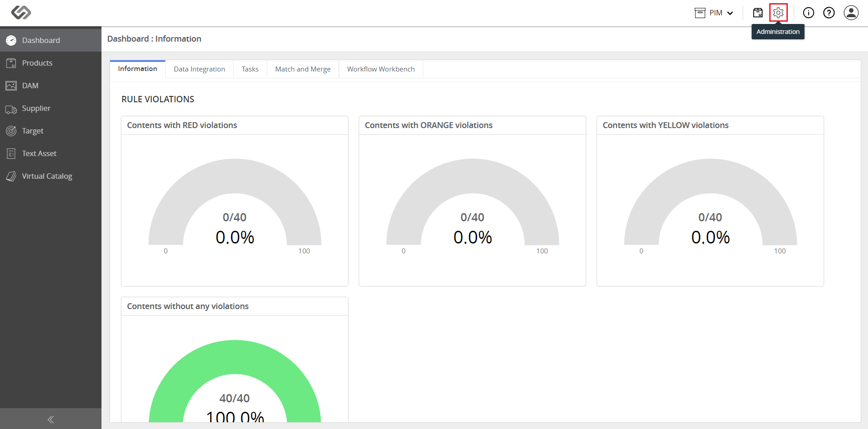Click 'Contents with ORANGE violations' card title
Image resolution: width=868 pixels, height=429 pixels.
pyautogui.click(x=429, y=125)
